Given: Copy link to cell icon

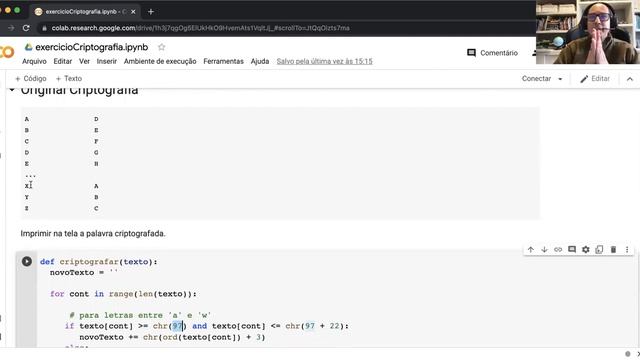Looking at the screenshot, I should 558,249.
